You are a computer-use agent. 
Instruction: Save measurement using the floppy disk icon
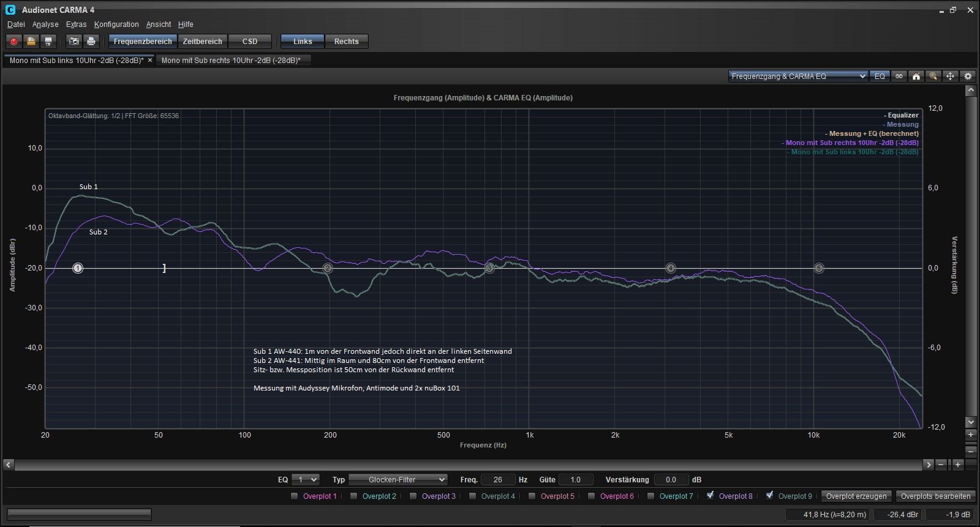coord(48,42)
